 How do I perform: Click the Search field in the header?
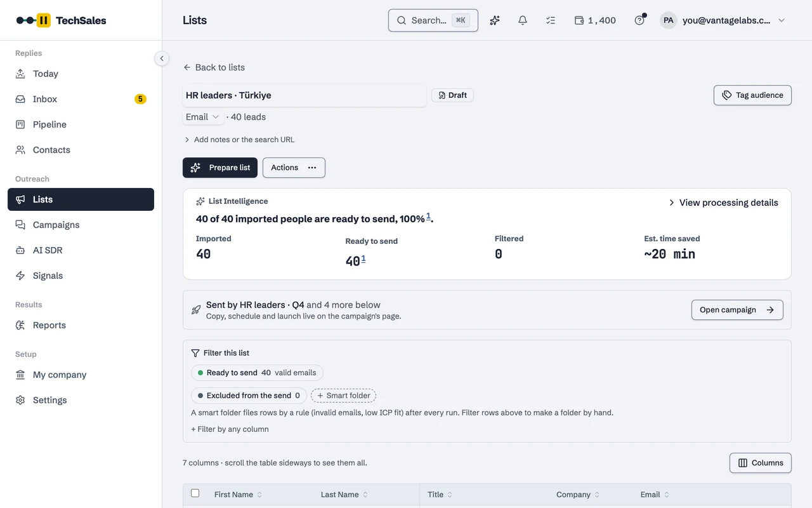point(433,20)
